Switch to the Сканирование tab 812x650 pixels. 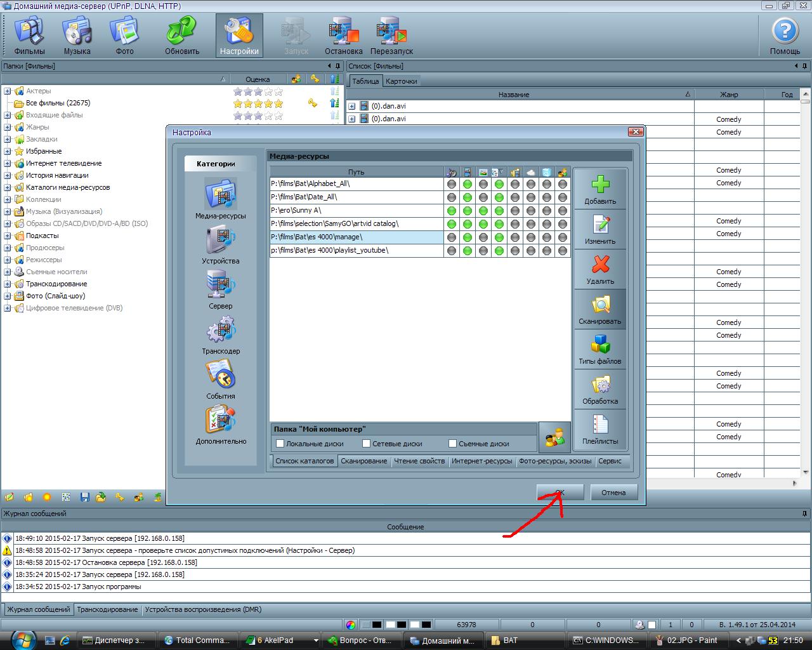tap(363, 461)
